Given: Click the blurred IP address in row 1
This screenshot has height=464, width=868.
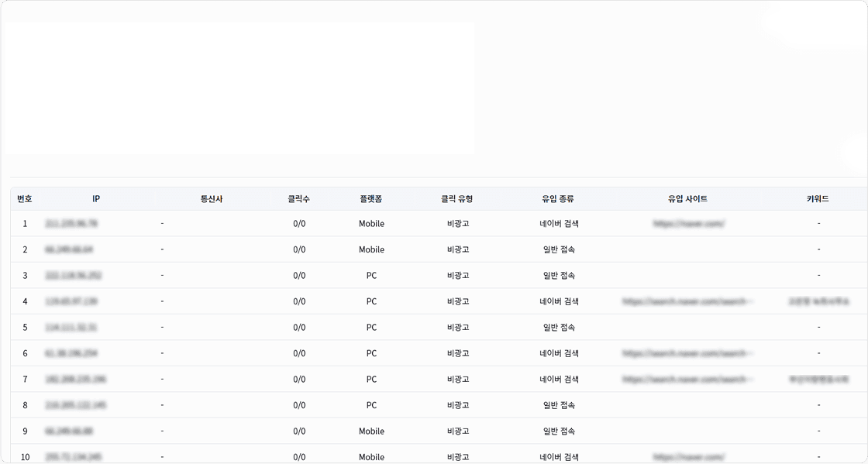Looking at the screenshot, I should pyautogui.click(x=71, y=224).
